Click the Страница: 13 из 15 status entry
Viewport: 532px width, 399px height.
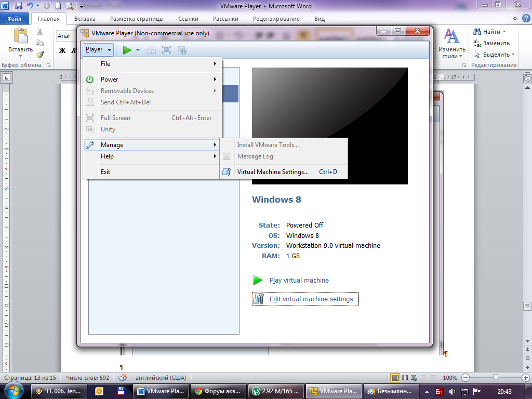(x=30, y=378)
